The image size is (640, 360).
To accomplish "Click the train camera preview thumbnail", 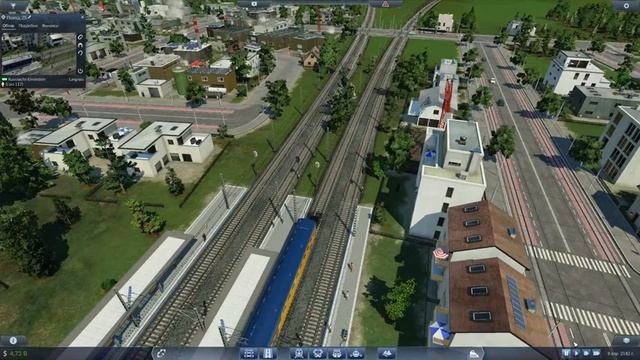I will click(38, 54).
